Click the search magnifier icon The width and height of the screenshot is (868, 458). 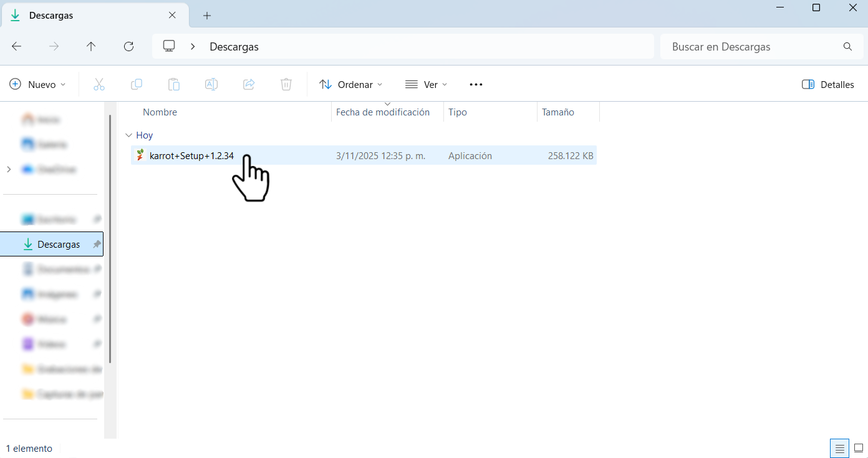pyautogui.click(x=847, y=47)
